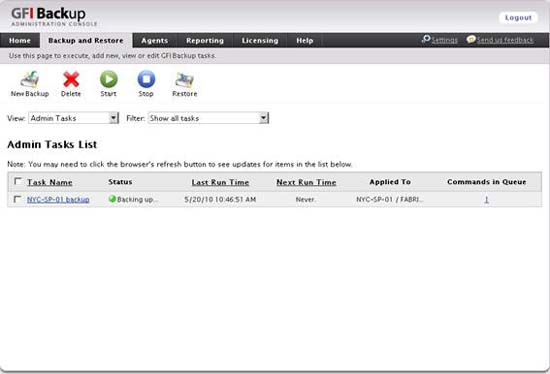Image resolution: width=550 pixels, height=374 pixels.
Task: Click the Restore icon
Action: 185,80
